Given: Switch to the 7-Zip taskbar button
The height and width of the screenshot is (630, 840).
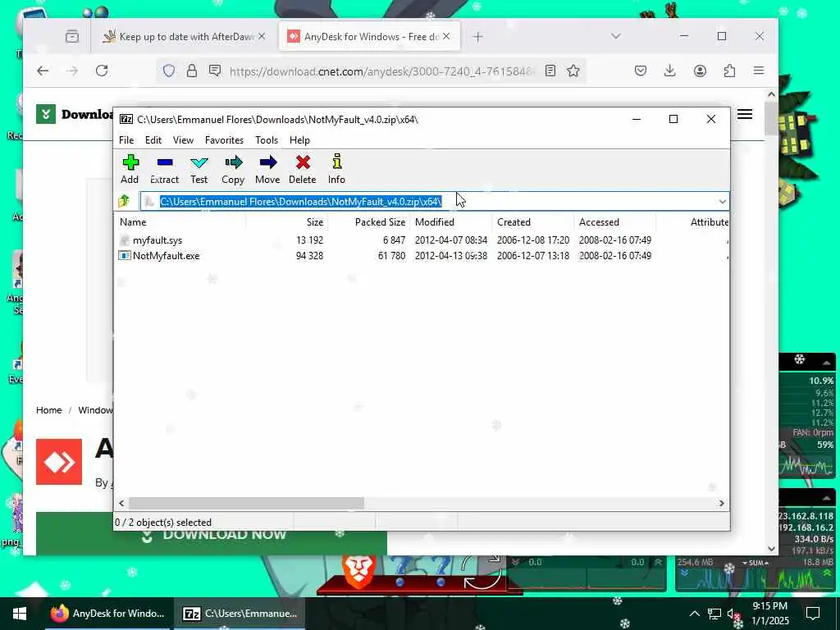Looking at the screenshot, I should click(240, 614).
